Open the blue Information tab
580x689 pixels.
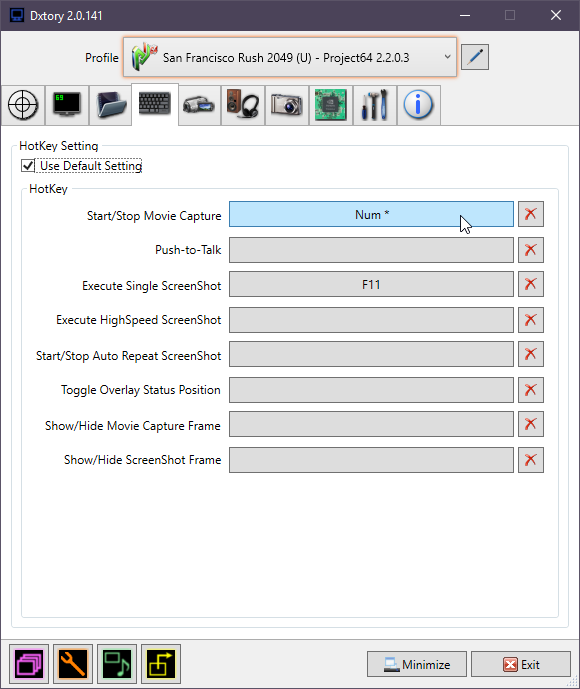point(419,105)
